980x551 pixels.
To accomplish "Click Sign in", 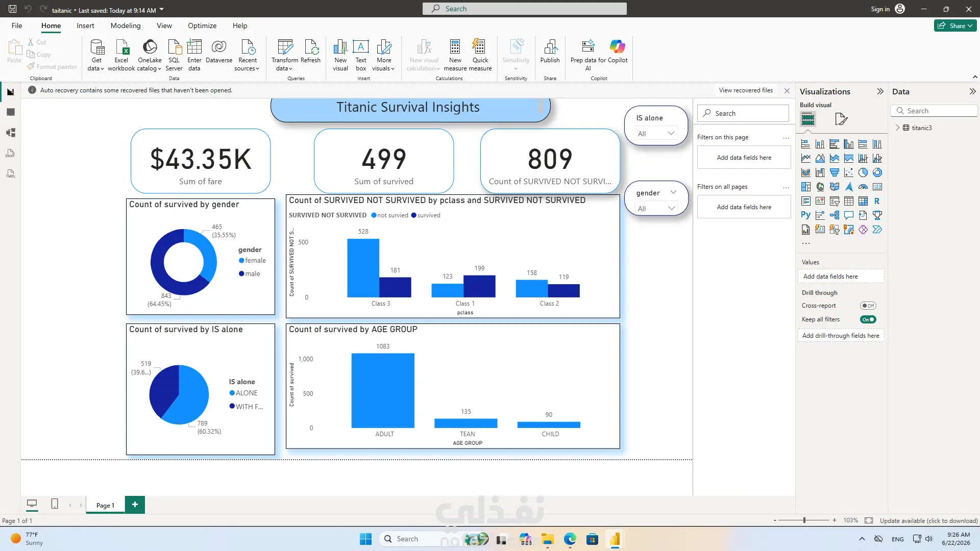I will [880, 9].
